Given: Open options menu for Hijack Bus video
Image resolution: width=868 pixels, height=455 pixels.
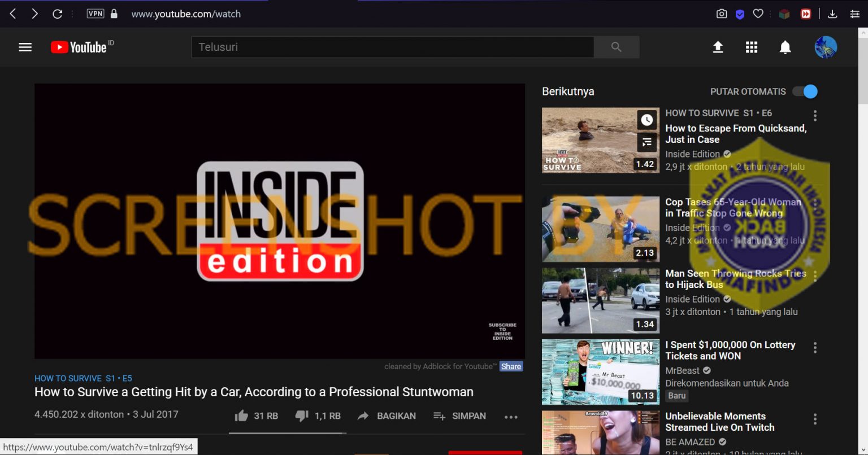Looking at the screenshot, I should click(815, 276).
